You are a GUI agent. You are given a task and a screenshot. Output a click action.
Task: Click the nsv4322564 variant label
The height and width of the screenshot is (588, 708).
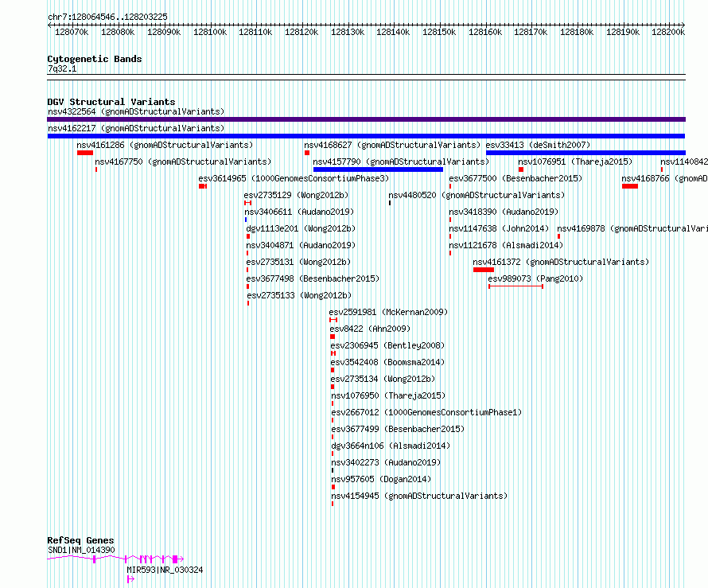click(x=136, y=111)
